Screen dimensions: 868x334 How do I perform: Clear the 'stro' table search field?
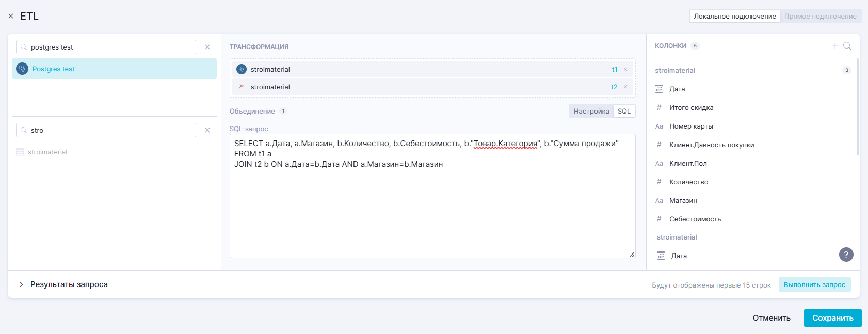[207, 130]
